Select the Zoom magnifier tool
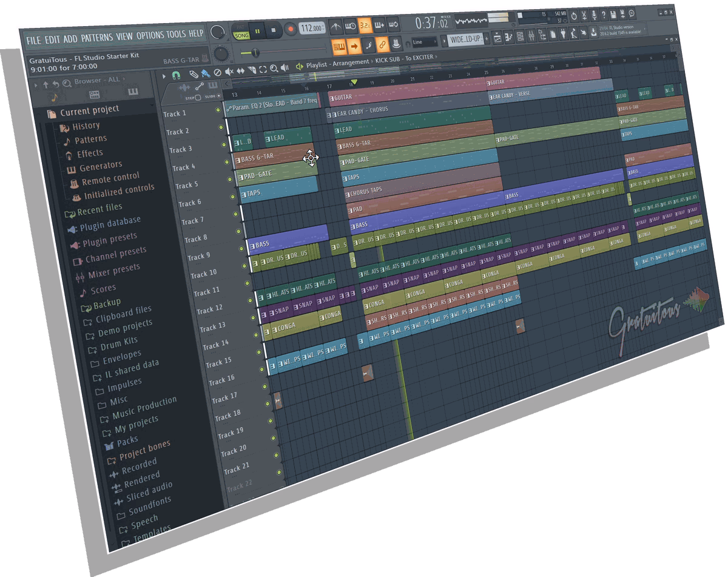728x577 pixels. pyautogui.click(x=274, y=69)
